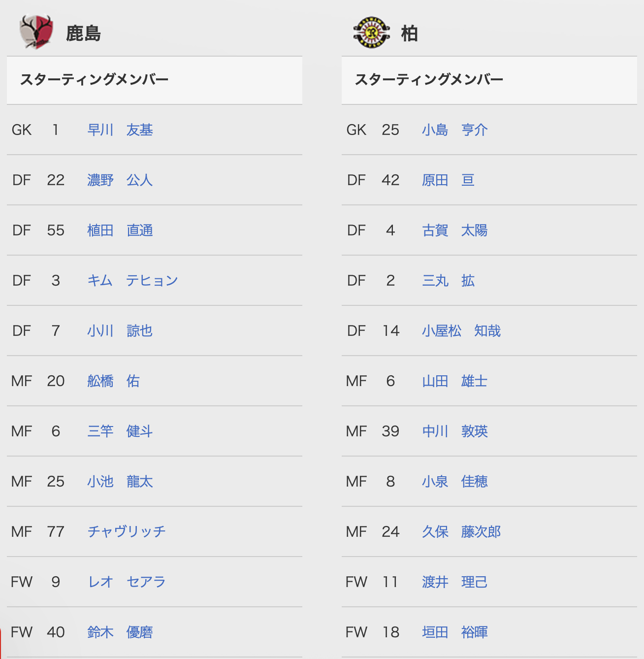Open キム テヒョン player page
The height and width of the screenshot is (659, 644).
pos(132,281)
